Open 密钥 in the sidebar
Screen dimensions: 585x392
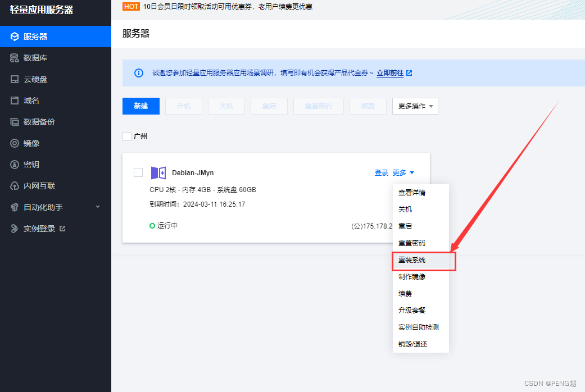[x=56, y=165]
